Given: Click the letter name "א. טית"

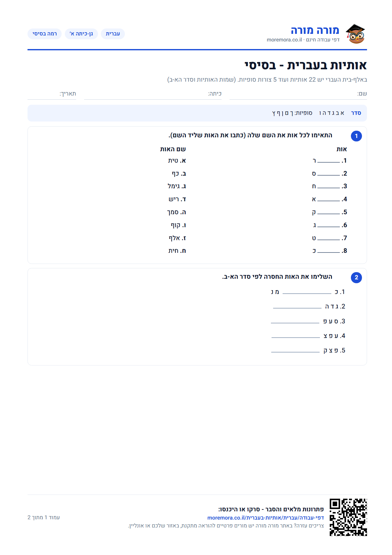Looking at the screenshot, I should coord(177,161).
